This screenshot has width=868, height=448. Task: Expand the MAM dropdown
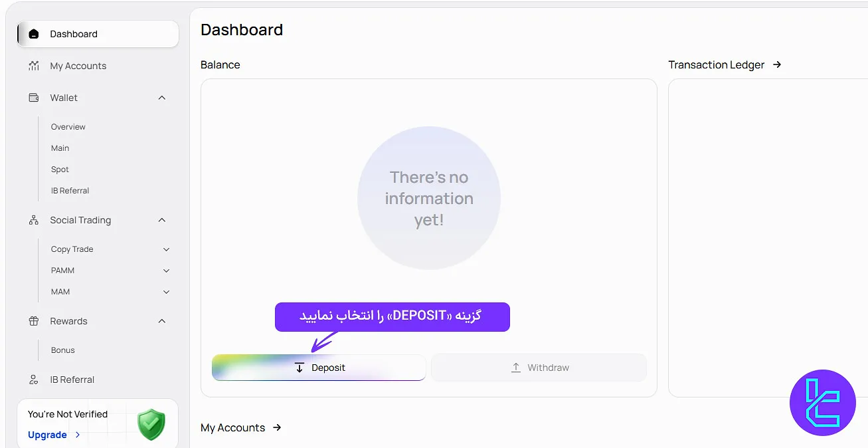(166, 292)
